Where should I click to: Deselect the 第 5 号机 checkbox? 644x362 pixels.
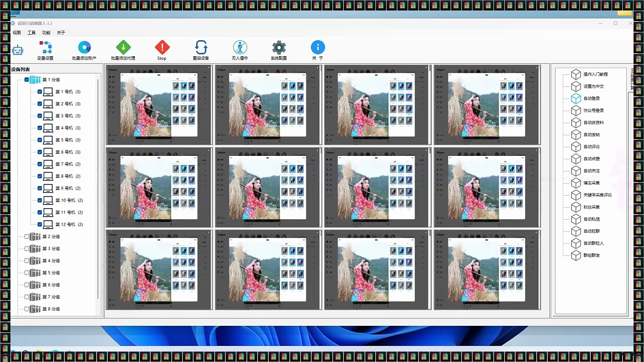40,140
